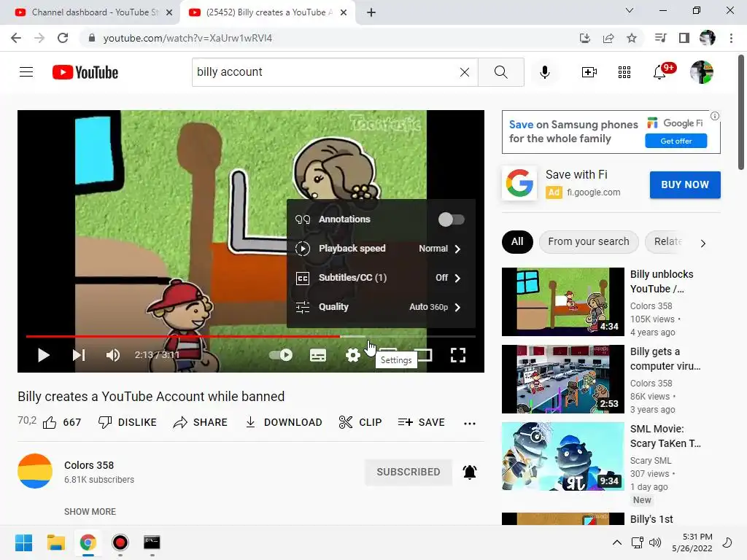747x560 pixels.
Task: Open YouTube apps grid
Action: click(x=624, y=72)
